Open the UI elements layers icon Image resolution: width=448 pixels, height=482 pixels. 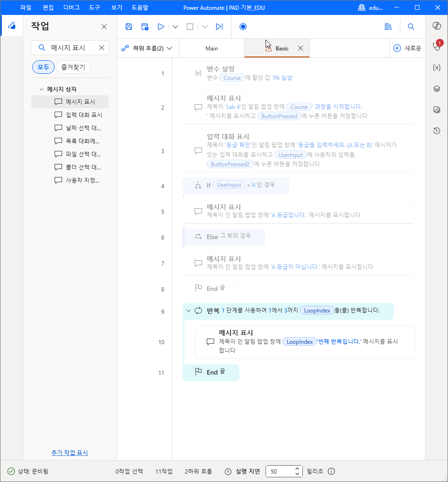click(x=437, y=89)
